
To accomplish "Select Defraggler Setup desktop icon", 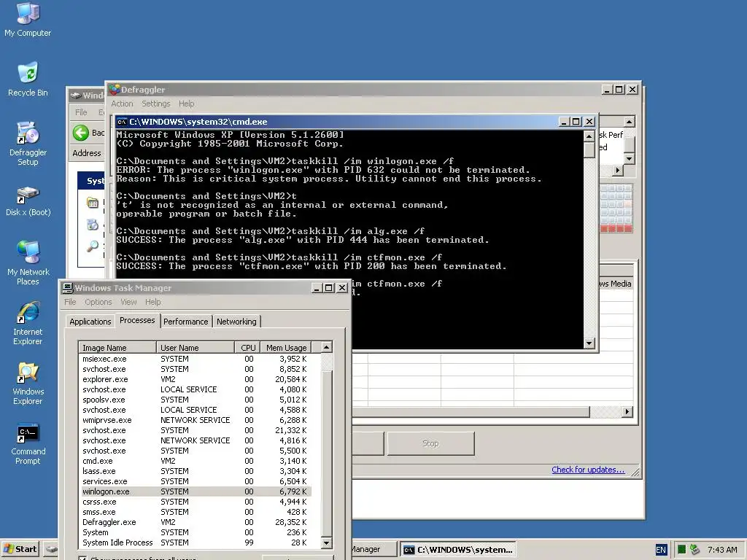I will click(28, 144).
